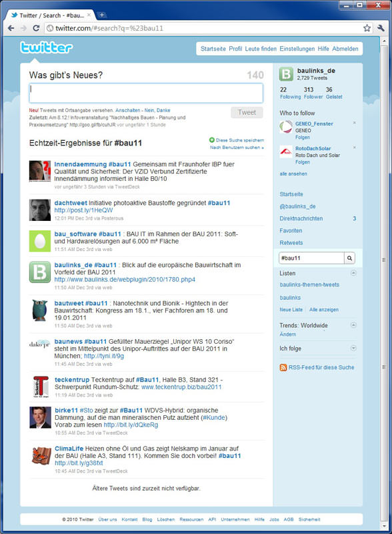Go back with the browser back arrow
Image resolution: width=392 pixels, height=534 pixels.
[x=11, y=28]
